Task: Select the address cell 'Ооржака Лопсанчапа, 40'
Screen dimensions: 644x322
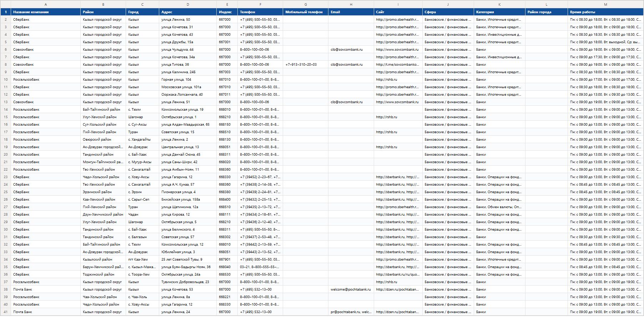Action: pos(188,95)
